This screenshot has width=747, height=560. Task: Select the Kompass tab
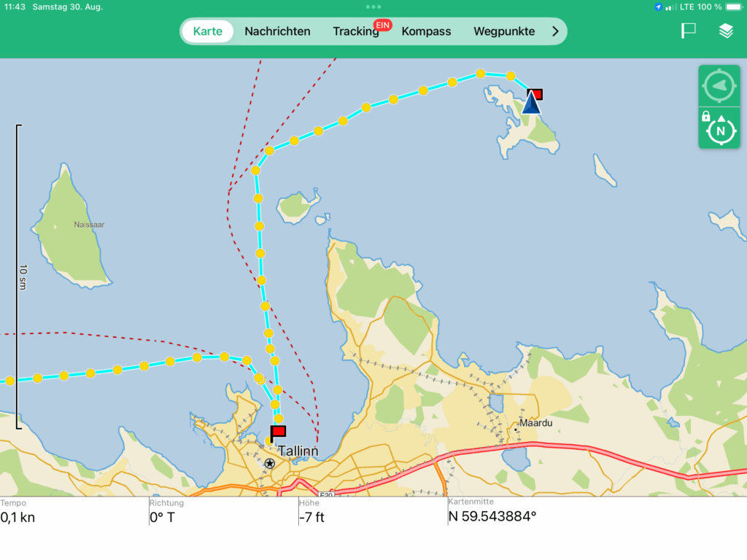[x=426, y=31]
